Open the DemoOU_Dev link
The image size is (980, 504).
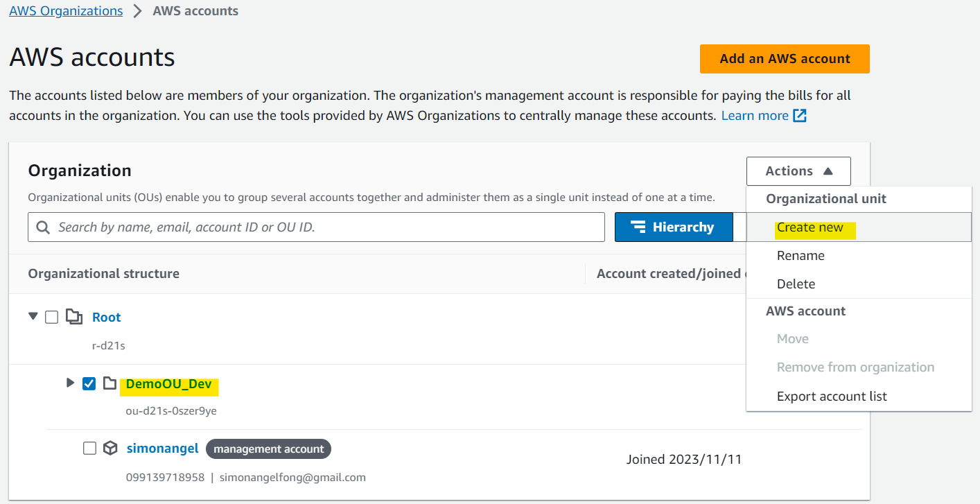pos(168,385)
